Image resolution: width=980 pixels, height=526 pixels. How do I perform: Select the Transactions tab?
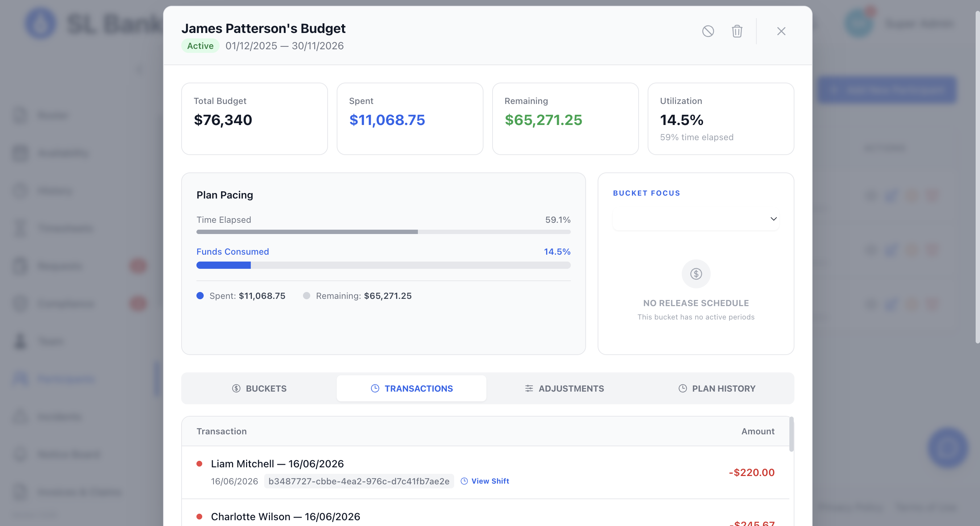(411, 388)
